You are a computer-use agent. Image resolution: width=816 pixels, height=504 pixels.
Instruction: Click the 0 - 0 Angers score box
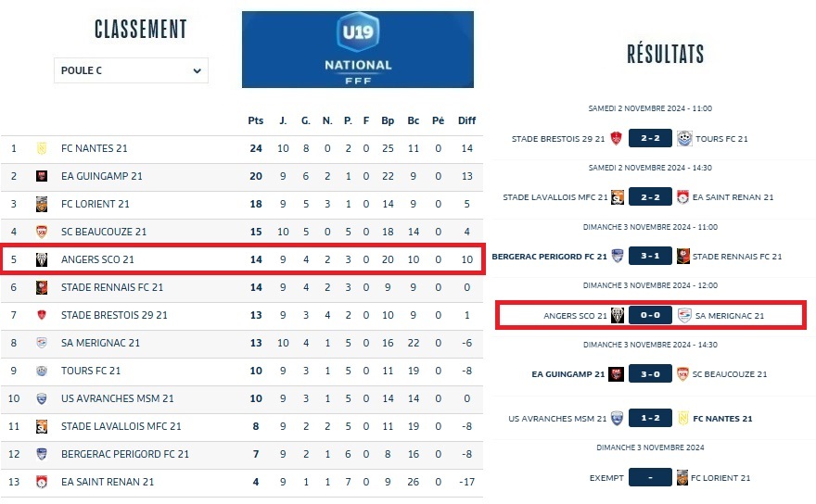coord(650,316)
